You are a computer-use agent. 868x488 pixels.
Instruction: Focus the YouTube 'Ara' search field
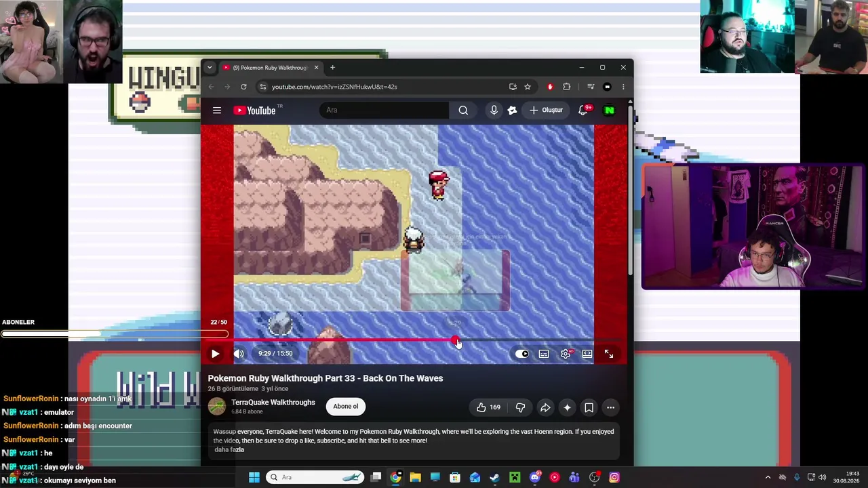point(384,110)
